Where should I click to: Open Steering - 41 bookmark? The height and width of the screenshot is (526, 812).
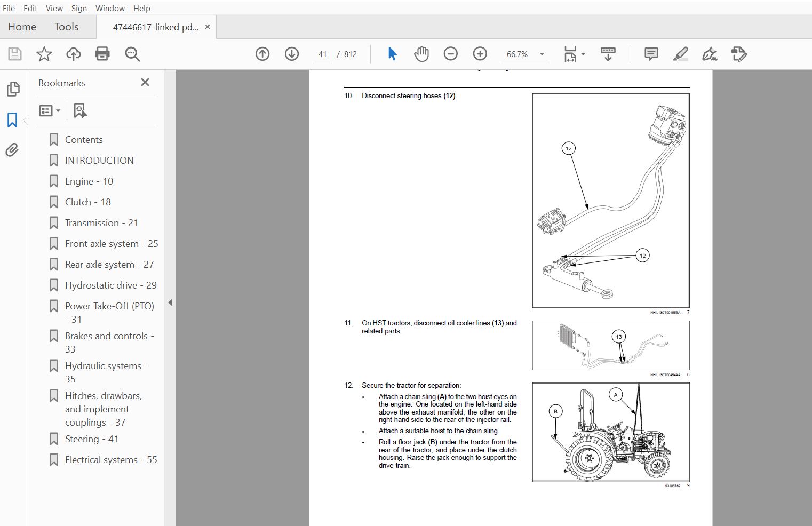[x=92, y=439]
